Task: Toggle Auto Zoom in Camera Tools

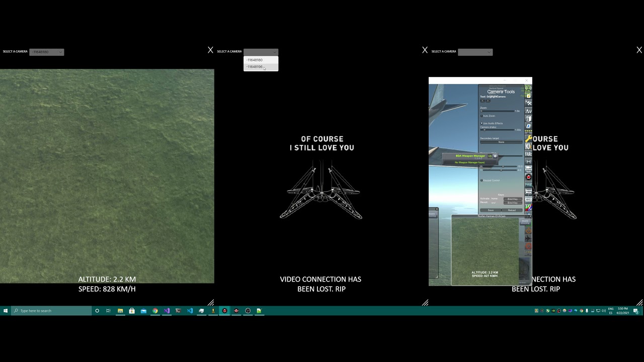Action: [x=488, y=116]
